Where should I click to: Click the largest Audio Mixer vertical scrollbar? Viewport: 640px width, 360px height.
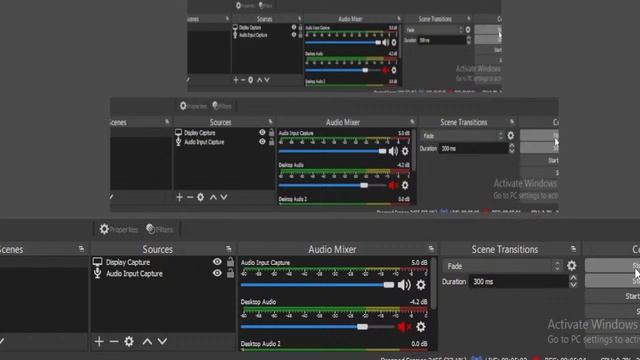tap(433, 284)
